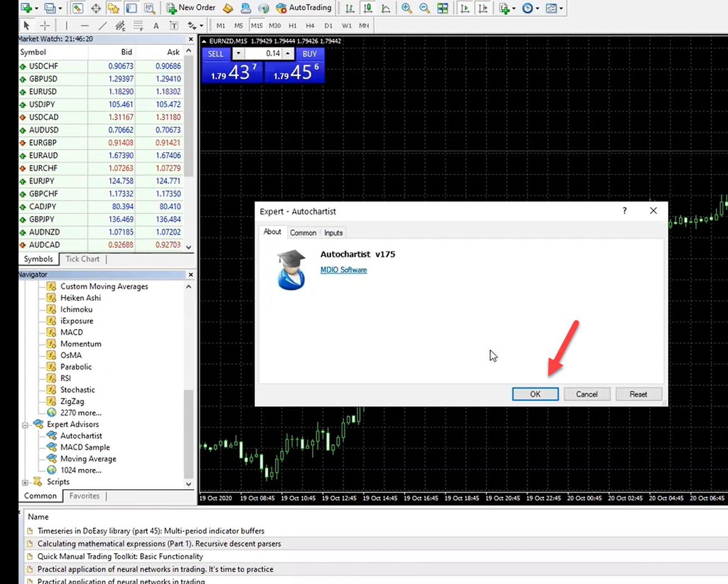This screenshot has width=728, height=584.
Task: Toggle the Terminal window icon
Action: (x=131, y=8)
